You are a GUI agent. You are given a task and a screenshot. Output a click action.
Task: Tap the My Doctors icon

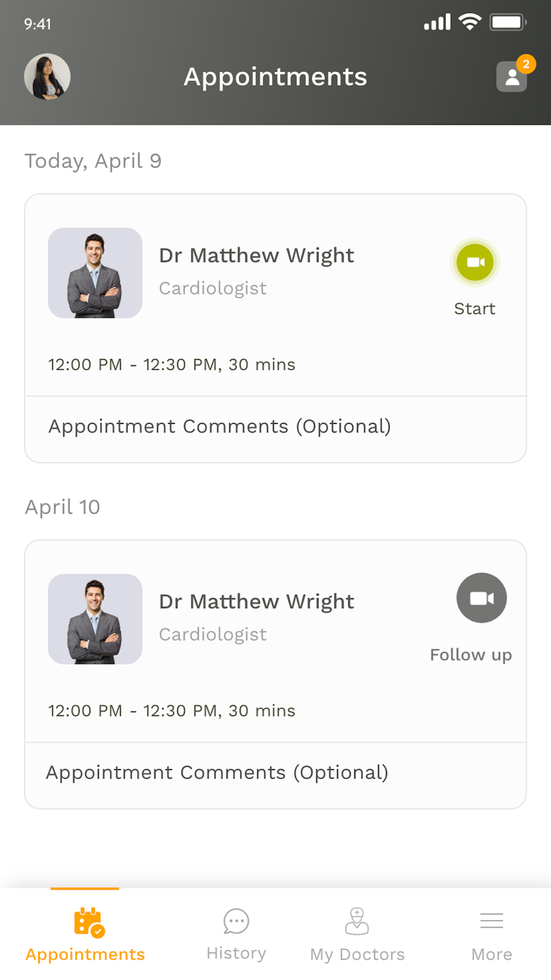(x=357, y=921)
